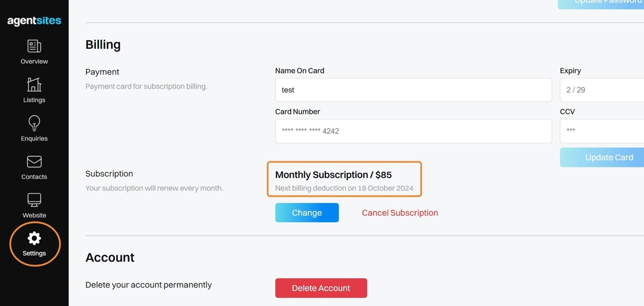Go to Listings via building icon
Viewport: 644px width, 306px height.
(x=34, y=85)
